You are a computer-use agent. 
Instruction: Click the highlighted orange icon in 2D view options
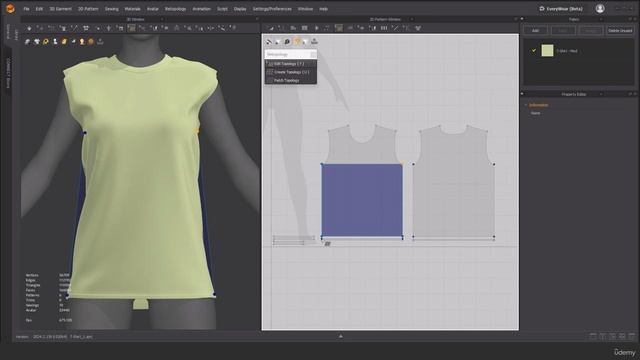point(297,41)
